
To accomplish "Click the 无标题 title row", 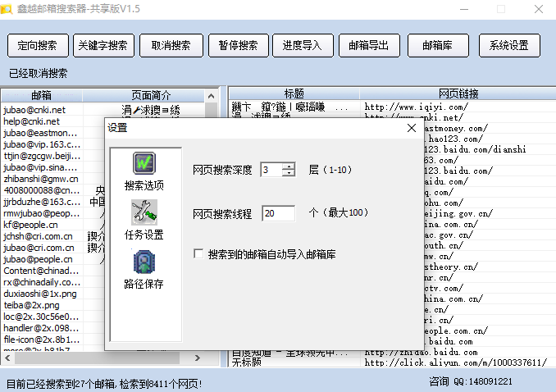I will tap(247, 362).
